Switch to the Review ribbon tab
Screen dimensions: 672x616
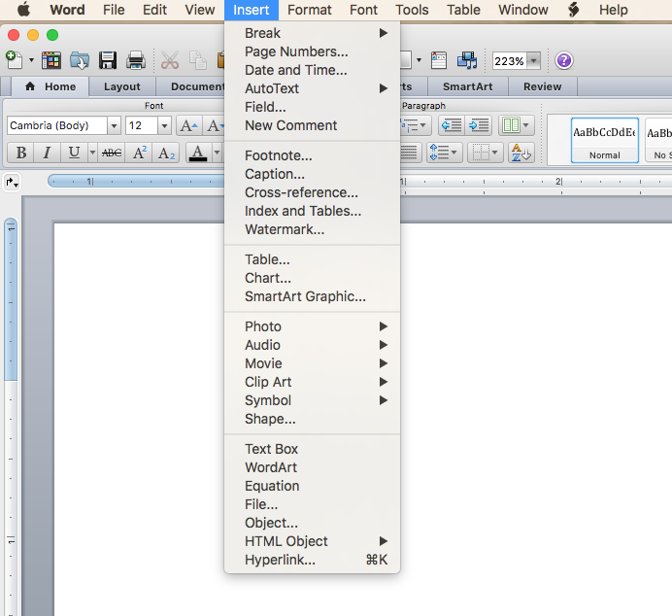pyautogui.click(x=542, y=86)
